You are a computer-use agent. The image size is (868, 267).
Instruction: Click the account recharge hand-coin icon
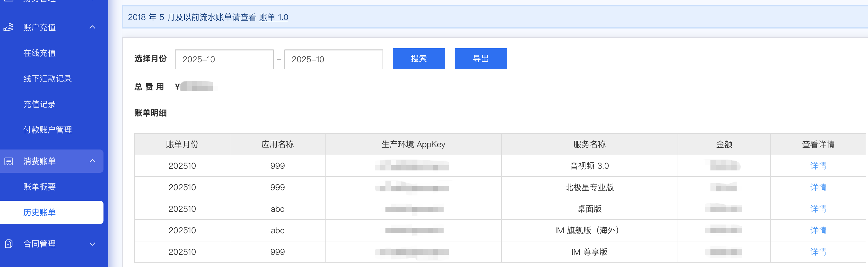[x=9, y=27]
